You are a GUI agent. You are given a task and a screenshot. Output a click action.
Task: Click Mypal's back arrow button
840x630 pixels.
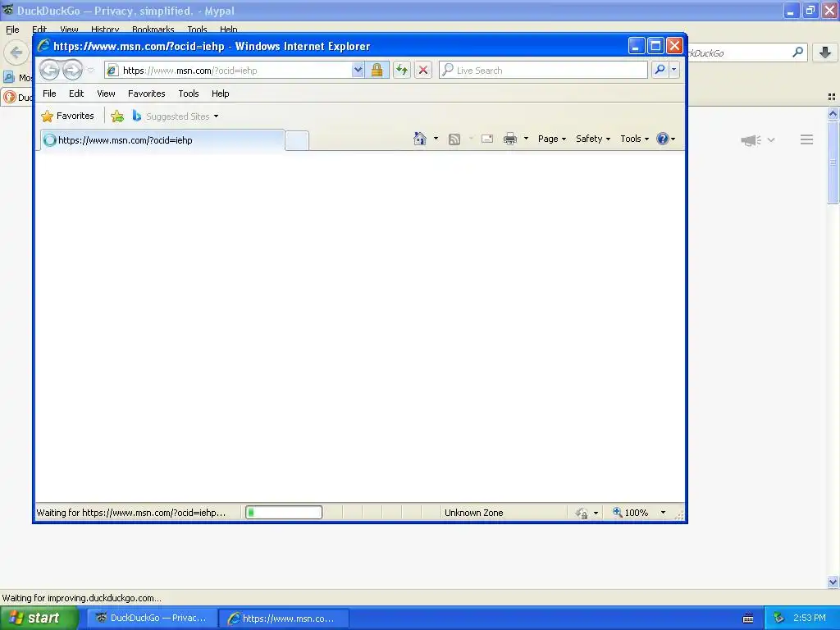pyautogui.click(x=16, y=52)
